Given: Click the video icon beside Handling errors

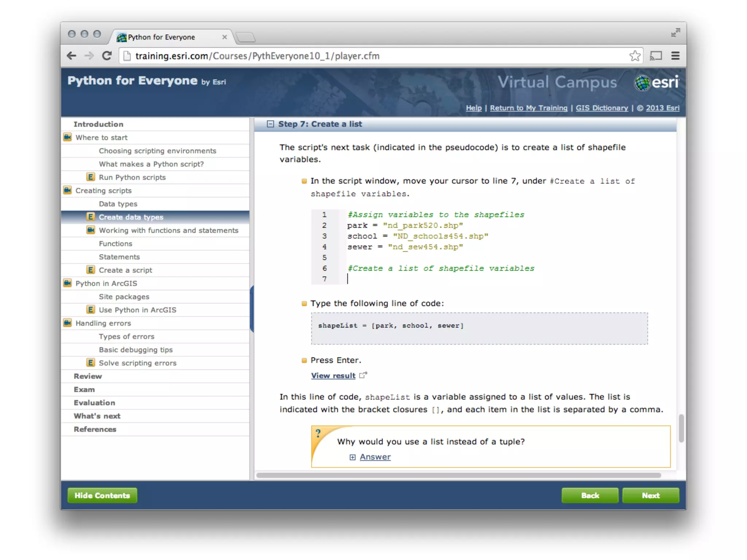Looking at the screenshot, I should coord(68,323).
